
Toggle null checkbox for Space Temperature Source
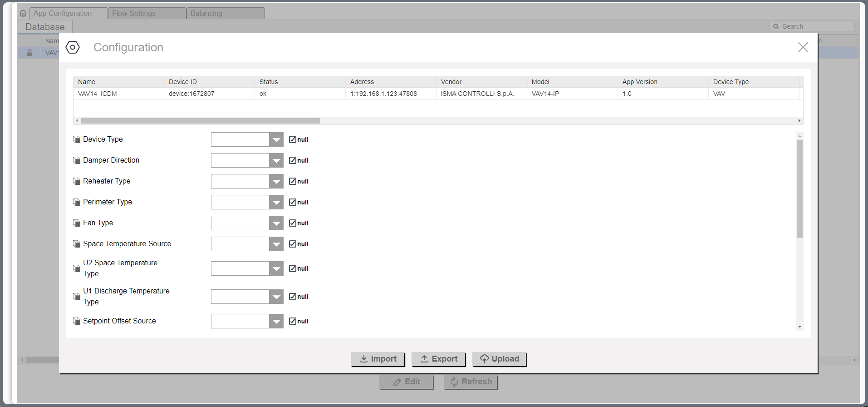point(293,244)
